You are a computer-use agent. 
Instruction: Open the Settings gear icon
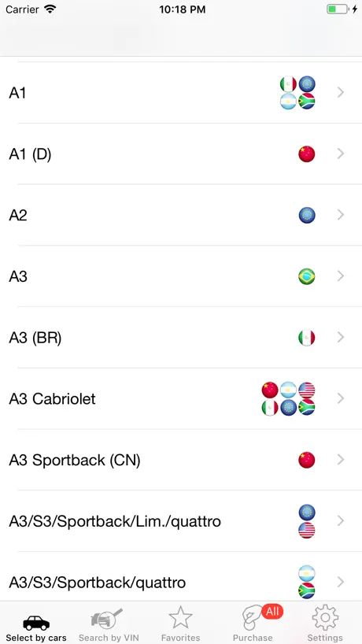click(x=325, y=618)
